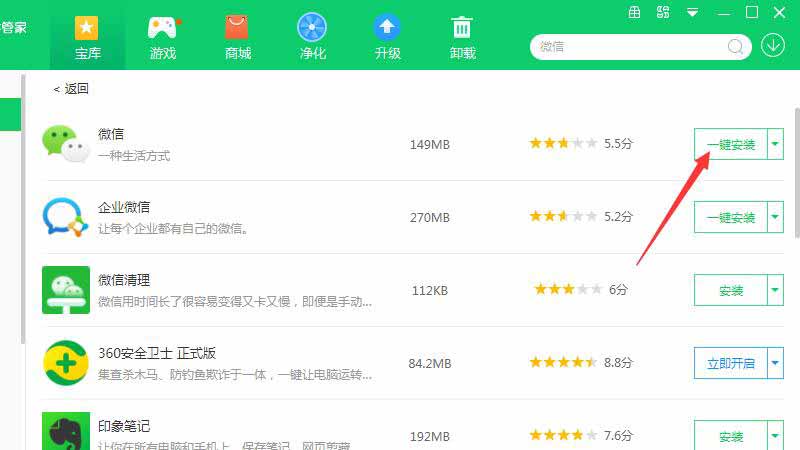Click the 192MB size text

point(430,436)
